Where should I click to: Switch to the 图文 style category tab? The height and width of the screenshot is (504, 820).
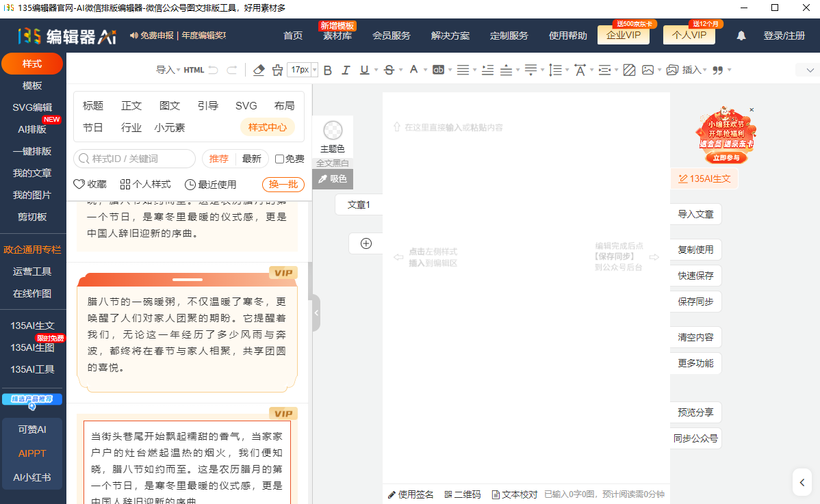pos(170,105)
